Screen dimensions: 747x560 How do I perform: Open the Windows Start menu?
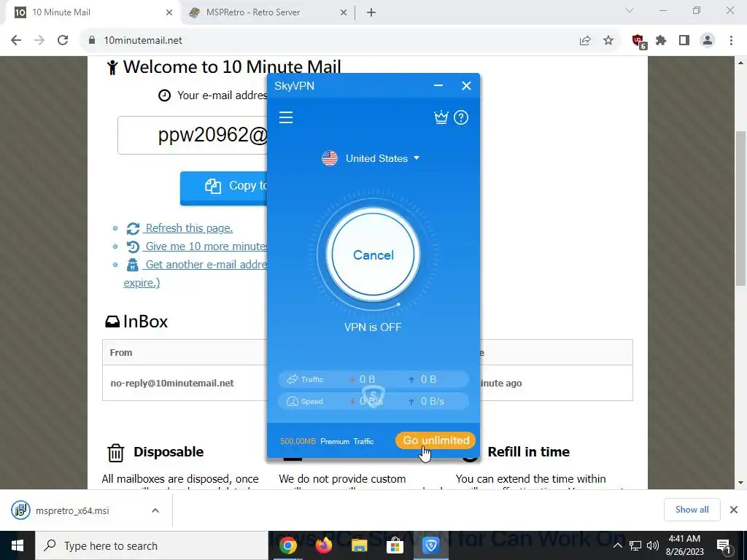(18, 545)
